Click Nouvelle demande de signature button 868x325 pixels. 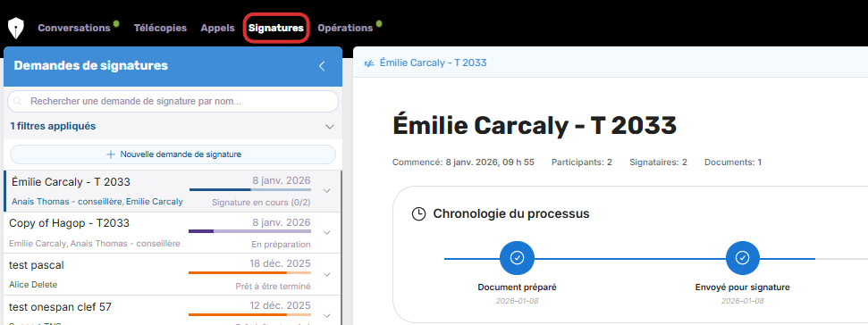coord(173,154)
